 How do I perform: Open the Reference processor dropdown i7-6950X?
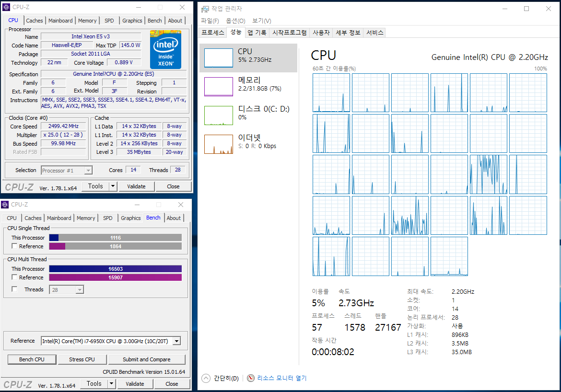click(x=177, y=341)
